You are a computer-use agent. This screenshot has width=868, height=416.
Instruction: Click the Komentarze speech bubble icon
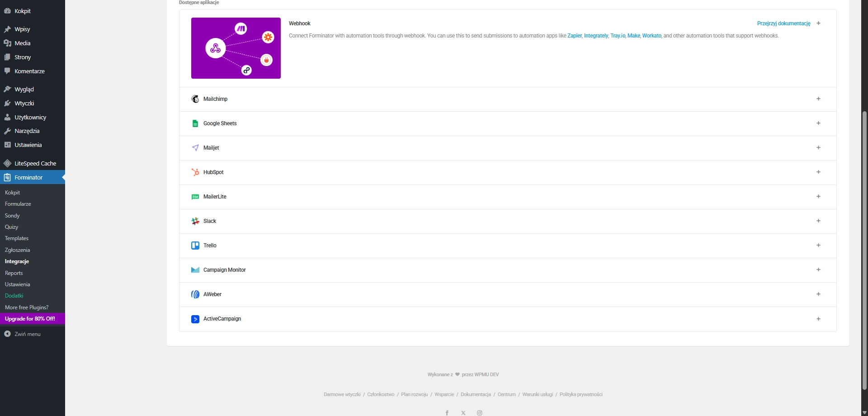(x=7, y=71)
